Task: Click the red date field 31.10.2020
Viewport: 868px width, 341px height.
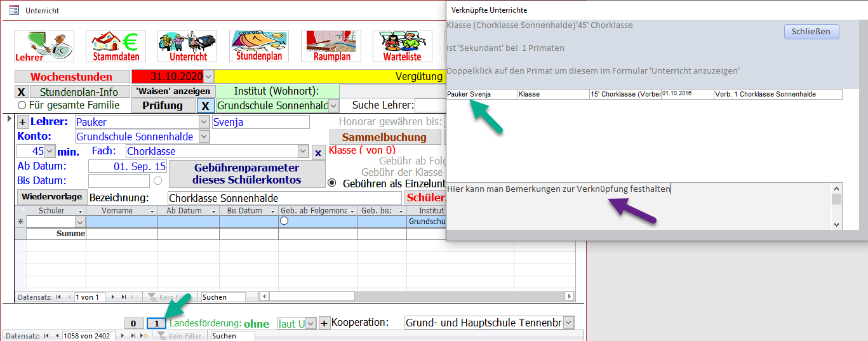Action: tap(171, 77)
